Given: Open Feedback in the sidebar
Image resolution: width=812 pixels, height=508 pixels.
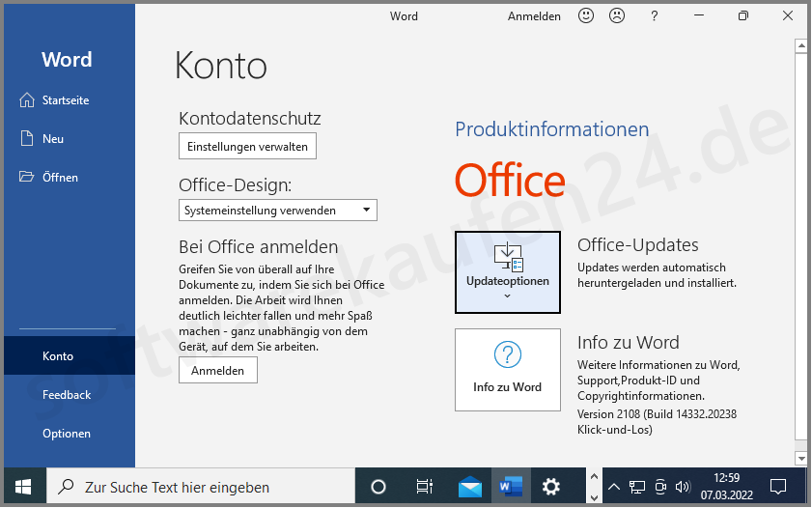Looking at the screenshot, I should click(x=69, y=395).
